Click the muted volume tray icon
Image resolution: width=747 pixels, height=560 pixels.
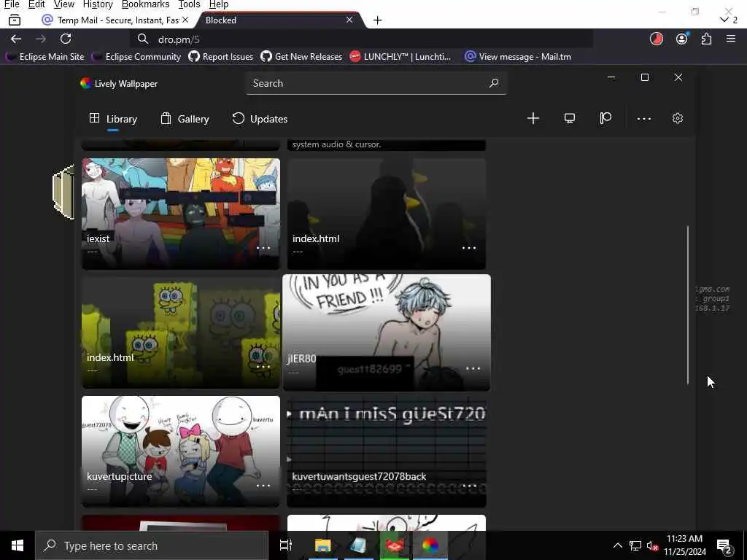[x=652, y=545]
